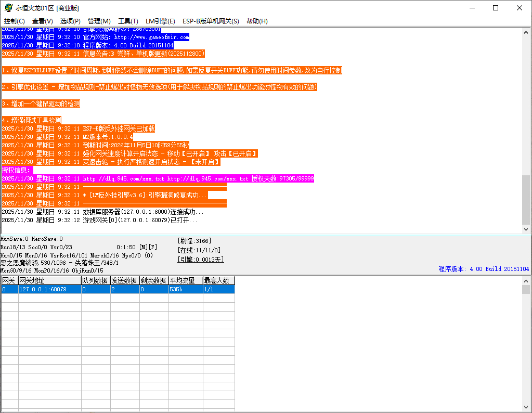Open the LM引擎(E) menu

160,21
